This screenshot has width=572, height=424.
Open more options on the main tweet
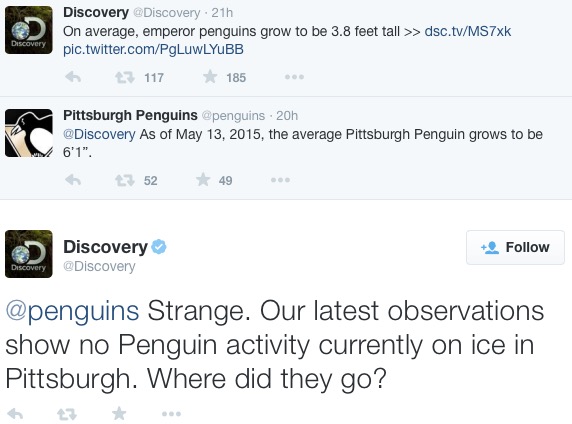171,414
